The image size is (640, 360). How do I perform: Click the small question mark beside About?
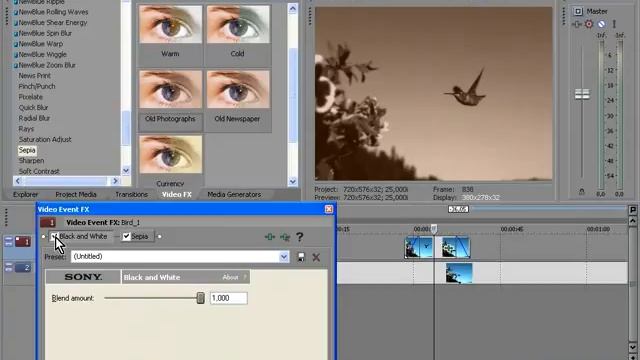point(245,277)
